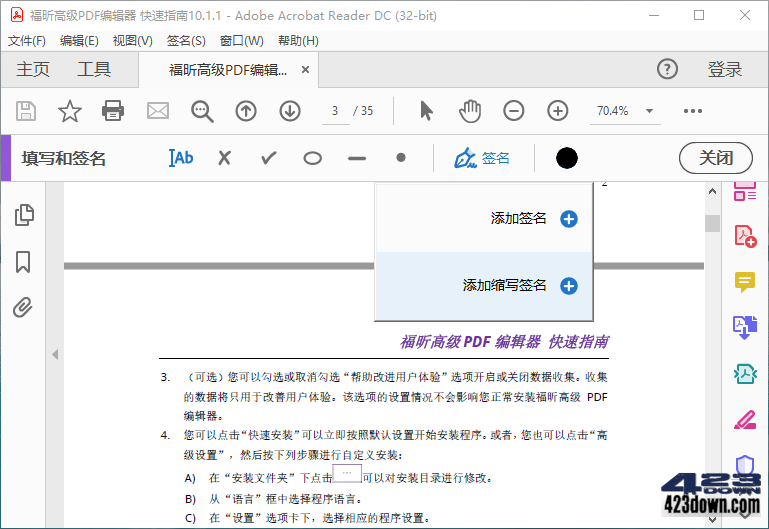The height and width of the screenshot is (529, 769).
Task: Open the bookmarks panel in left sidebar
Action: (23, 262)
